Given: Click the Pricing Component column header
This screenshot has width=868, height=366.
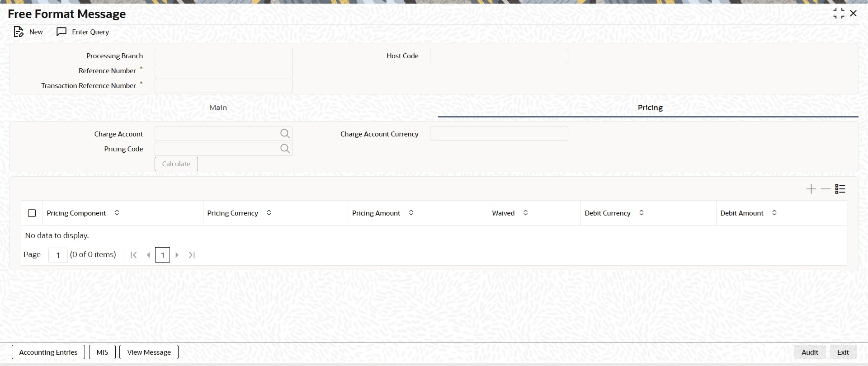Looking at the screenshot, I should tap(123, 213).
